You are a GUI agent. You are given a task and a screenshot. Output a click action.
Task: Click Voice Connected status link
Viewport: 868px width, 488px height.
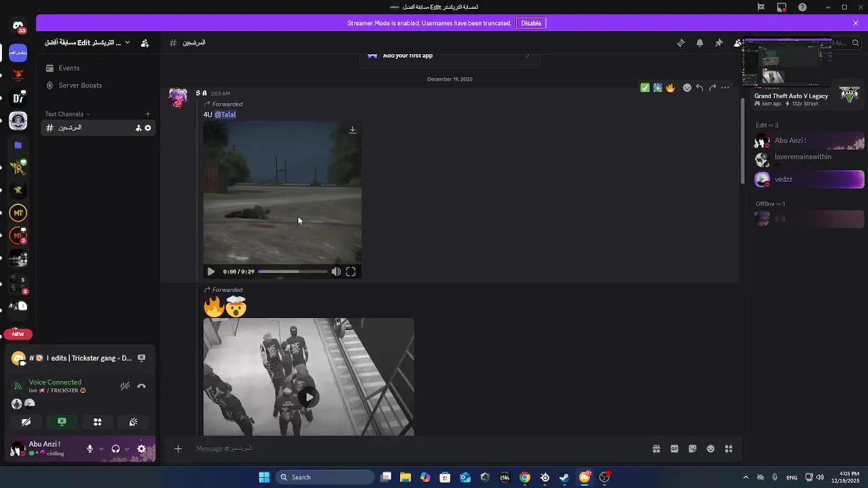click(55, 382)
